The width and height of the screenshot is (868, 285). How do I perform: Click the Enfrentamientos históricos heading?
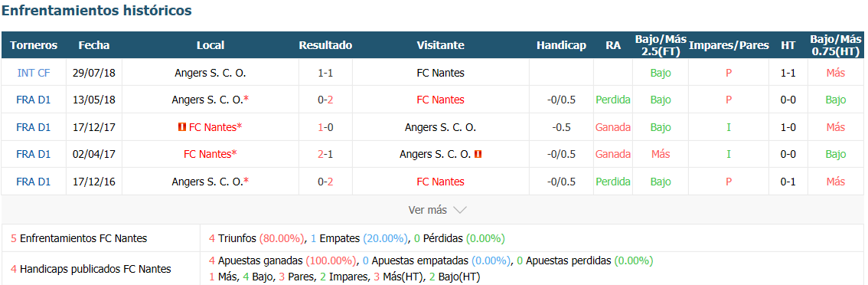coord(97,10)
